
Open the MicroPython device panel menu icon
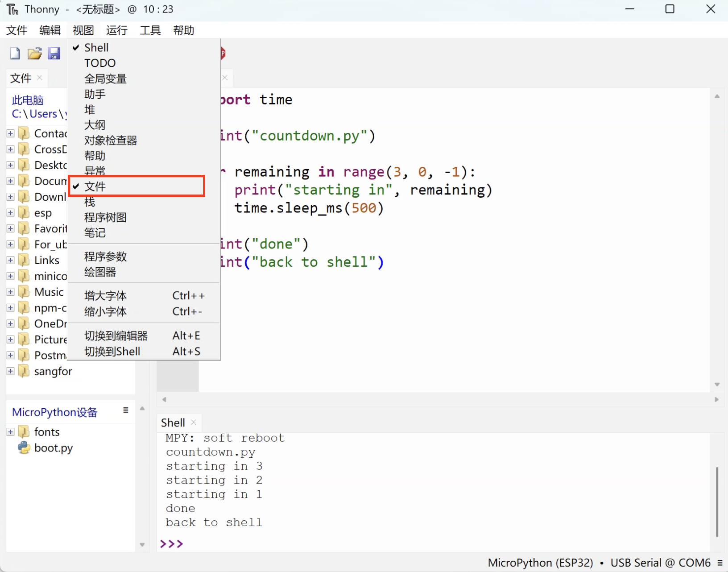tap(126, 410)
